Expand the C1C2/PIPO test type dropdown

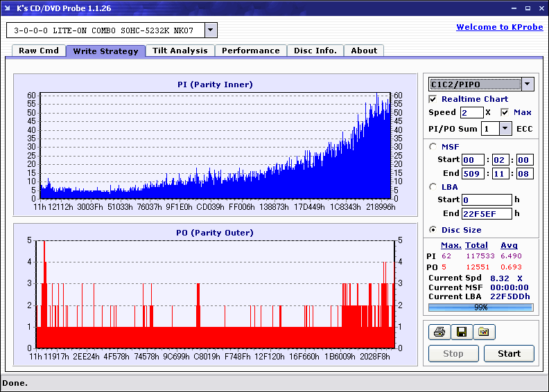click(x=527, y=84)
